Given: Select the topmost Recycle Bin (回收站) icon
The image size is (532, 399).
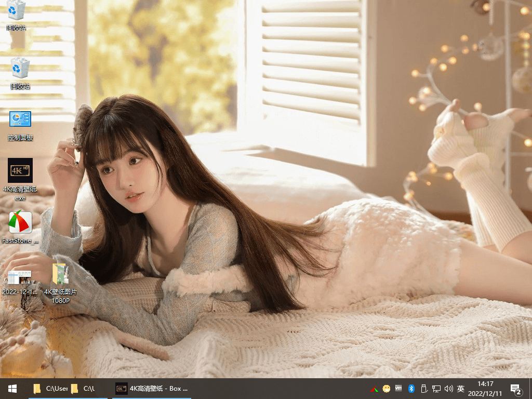Looking at the screenshot, I should click(17, 10).
